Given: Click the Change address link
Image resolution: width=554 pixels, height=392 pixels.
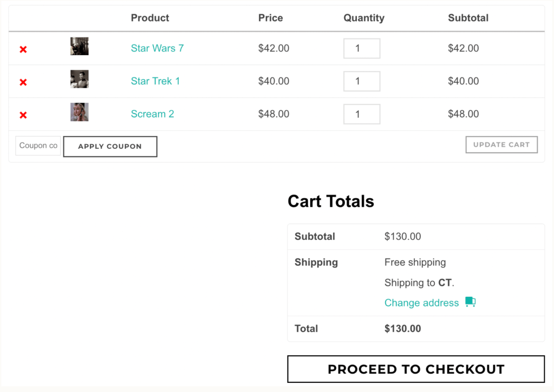Looking at the screenshot, I should coord(421,303).
